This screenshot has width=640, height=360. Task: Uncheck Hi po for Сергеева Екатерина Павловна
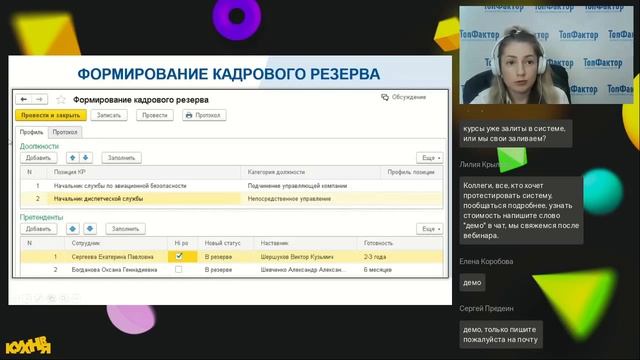179,256
